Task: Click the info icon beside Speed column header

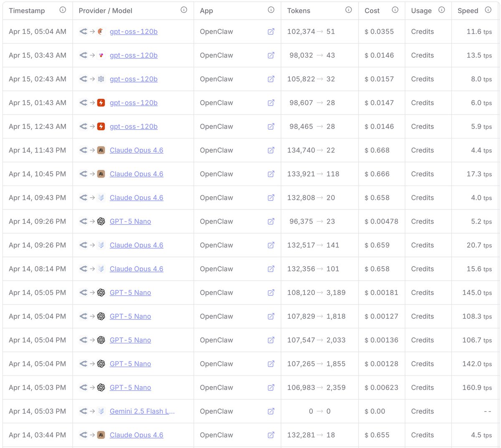Action: click(488, 10)
